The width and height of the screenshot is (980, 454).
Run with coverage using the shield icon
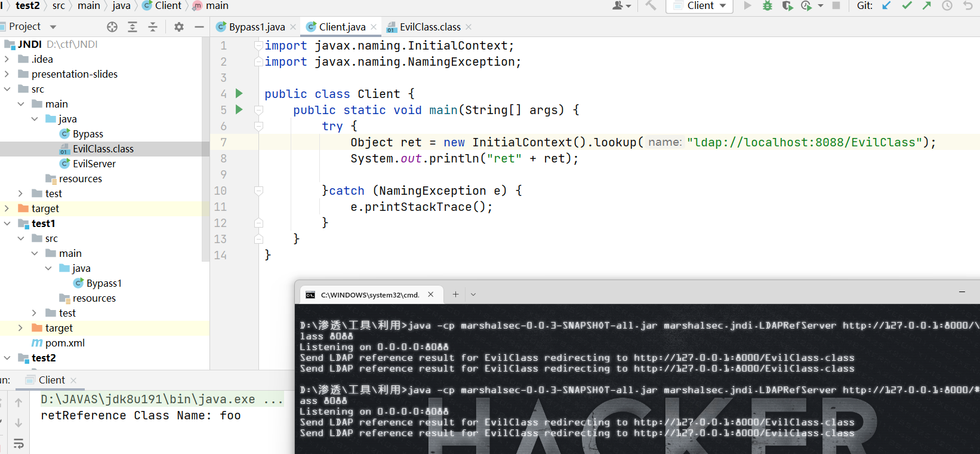(x=787, y=6)
